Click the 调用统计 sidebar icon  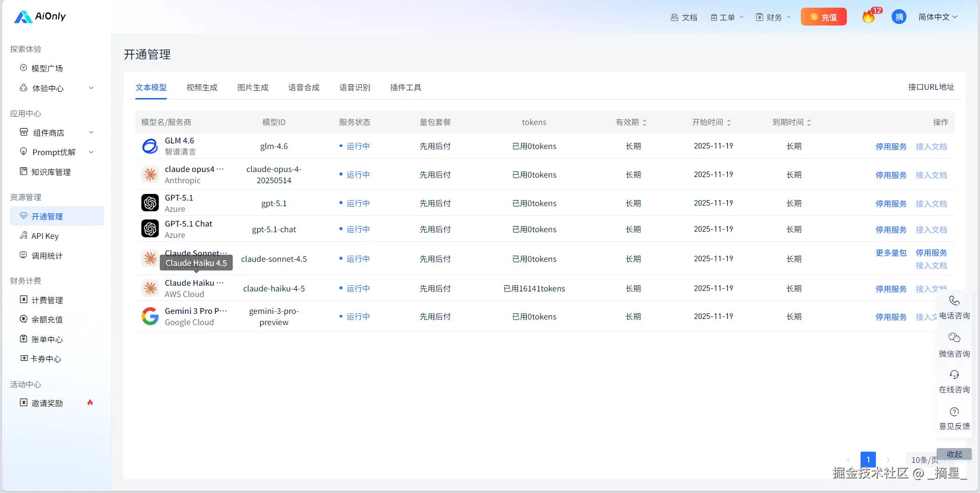[23, 255]
